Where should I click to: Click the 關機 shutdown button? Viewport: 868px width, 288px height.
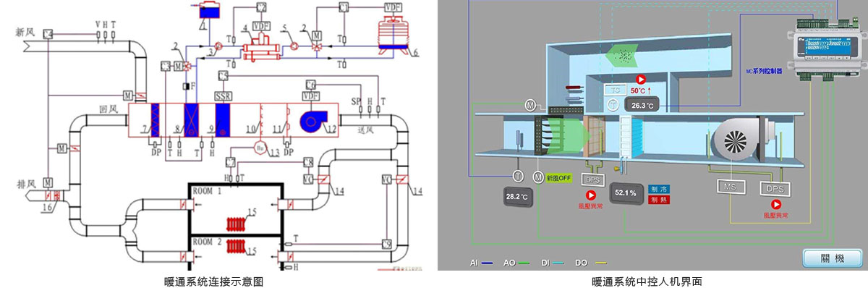[833, 258]
